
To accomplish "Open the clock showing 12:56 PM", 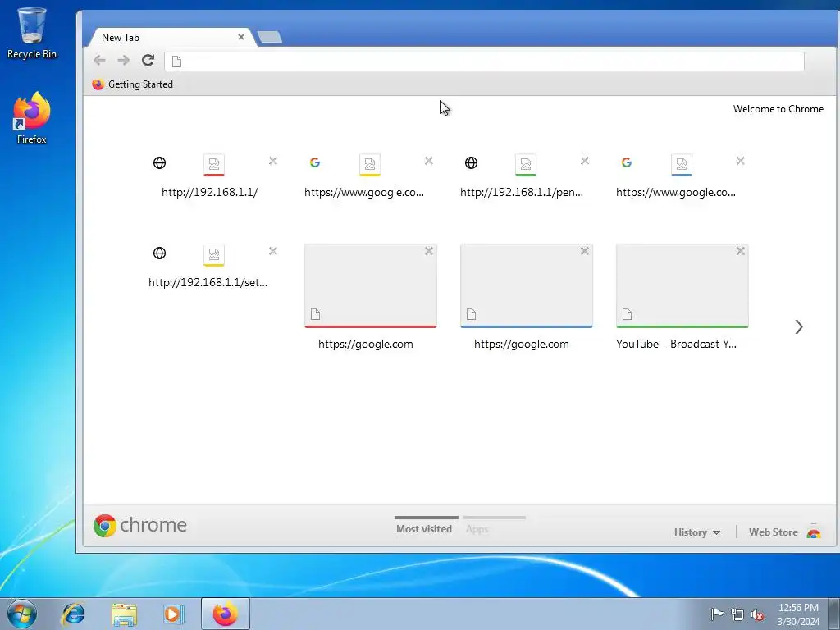I will (798, 614).
